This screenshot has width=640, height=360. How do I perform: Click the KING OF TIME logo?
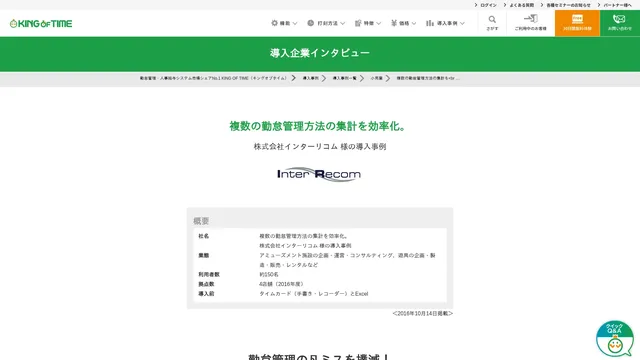[41, 24]
